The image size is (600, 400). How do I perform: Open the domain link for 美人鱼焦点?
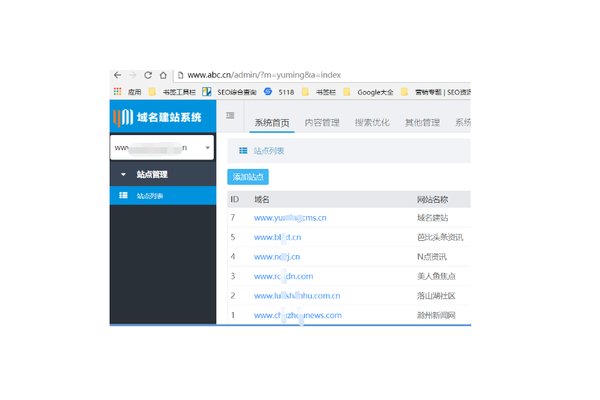pos(283,276)
